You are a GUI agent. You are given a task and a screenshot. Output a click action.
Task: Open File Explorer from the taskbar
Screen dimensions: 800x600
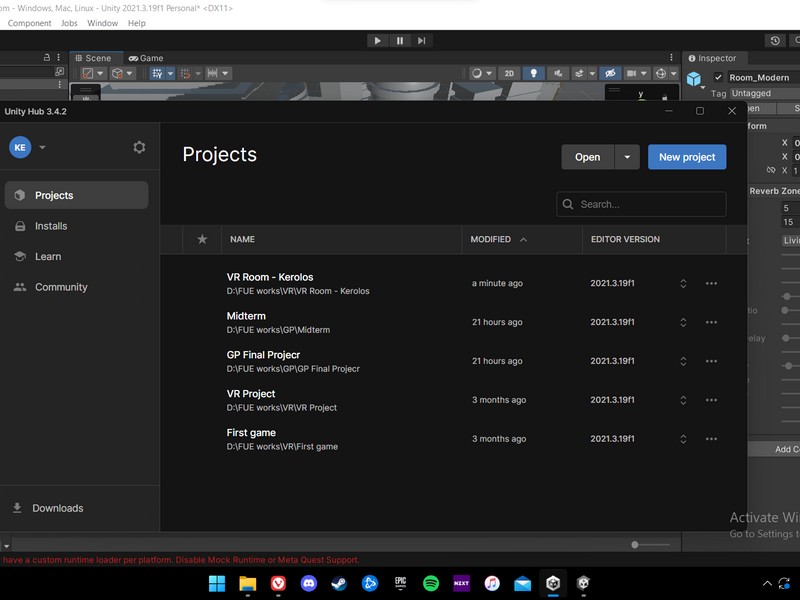(x=247, y=583)
